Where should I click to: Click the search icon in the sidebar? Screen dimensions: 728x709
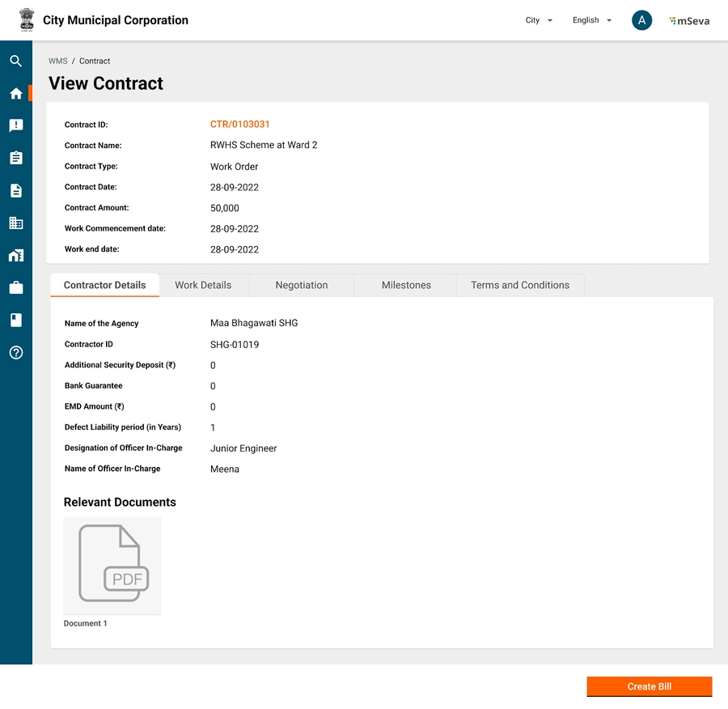[15, 61]
